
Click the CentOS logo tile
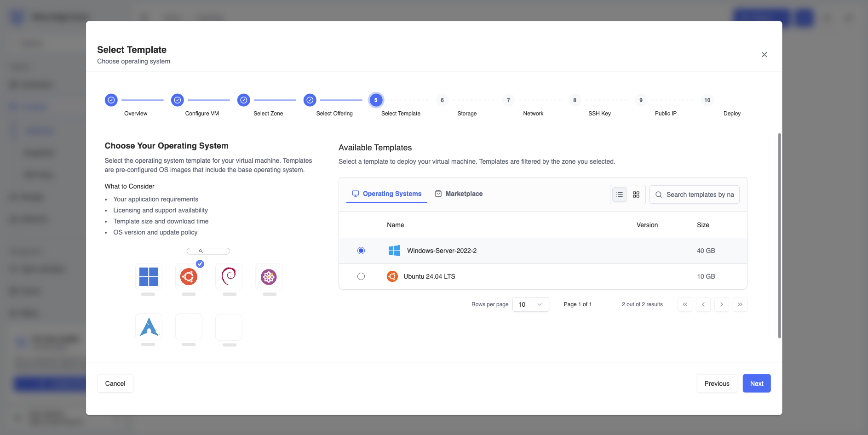[x=269, y=277]
